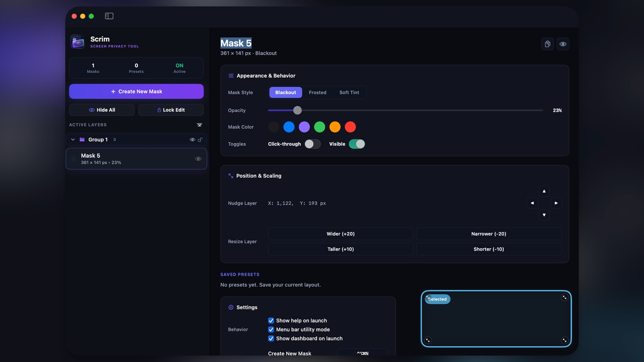Switch mask style to Soft Tint

point(349,93)
